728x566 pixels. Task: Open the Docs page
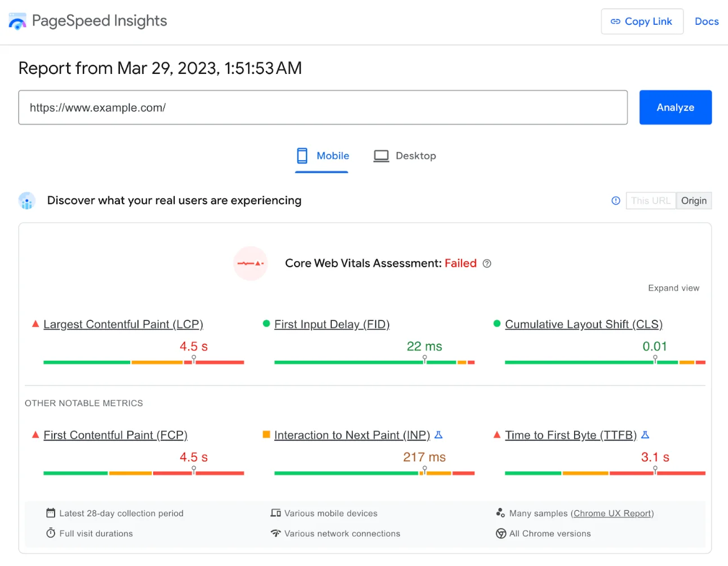tap(707, 21)
